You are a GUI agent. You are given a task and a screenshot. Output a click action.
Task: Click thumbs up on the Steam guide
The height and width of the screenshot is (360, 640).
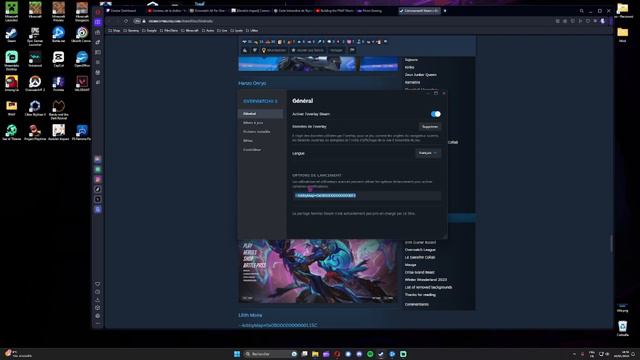coord(245,51)
